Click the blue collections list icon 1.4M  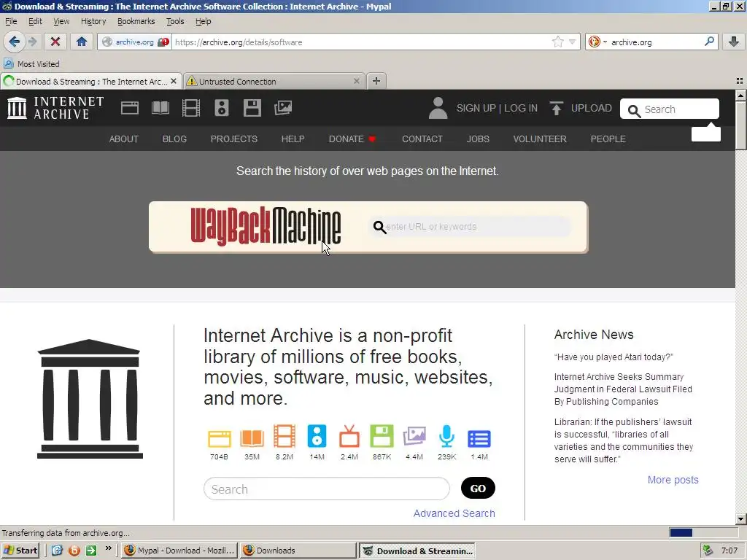click(x=479, y=438)
